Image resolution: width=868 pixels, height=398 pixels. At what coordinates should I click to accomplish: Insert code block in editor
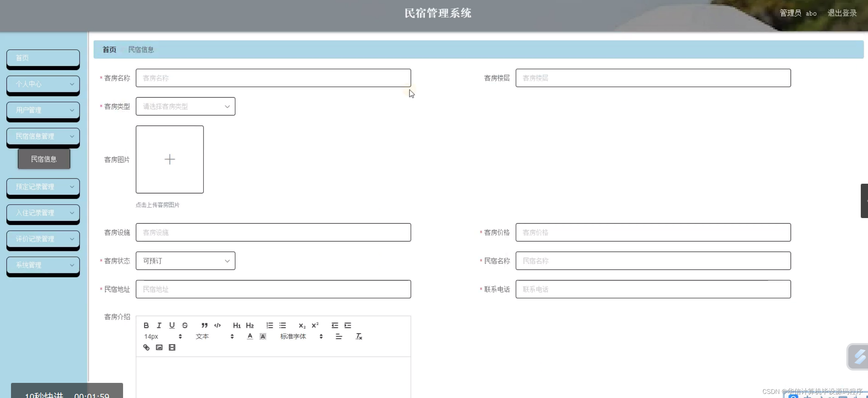217,325
